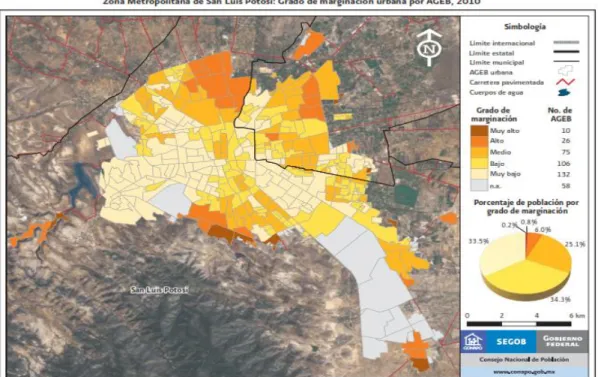Click the Muy alto legend label

(x=504, y=131)
